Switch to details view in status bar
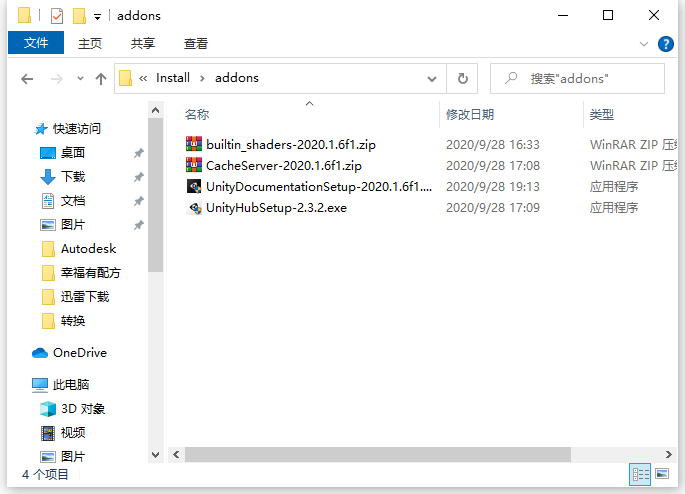Image resolution: width=685 pixels, height=494 pixels. (640, 474)
